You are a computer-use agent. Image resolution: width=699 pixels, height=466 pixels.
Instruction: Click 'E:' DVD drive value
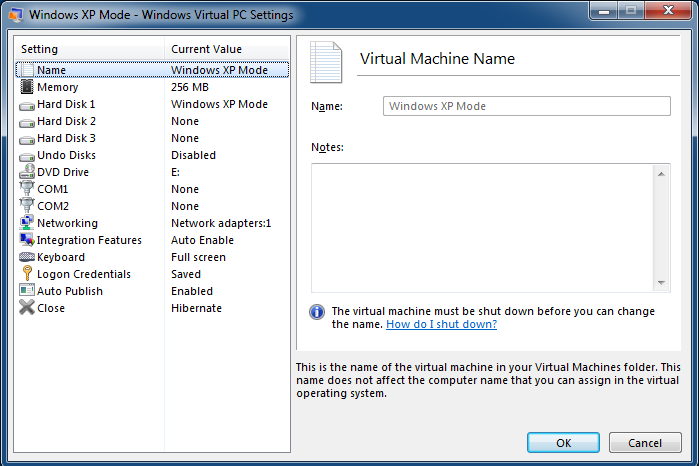point(175,172)
